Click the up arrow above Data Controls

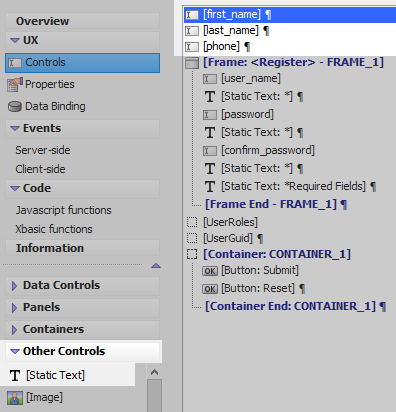pyautogui.click(x=156, y=266)
